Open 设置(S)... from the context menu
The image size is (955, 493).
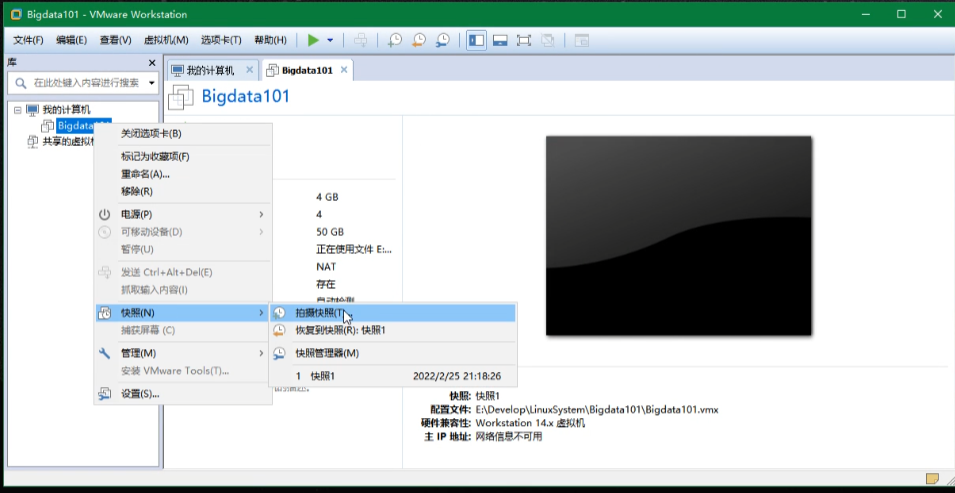tap(183, 394)
